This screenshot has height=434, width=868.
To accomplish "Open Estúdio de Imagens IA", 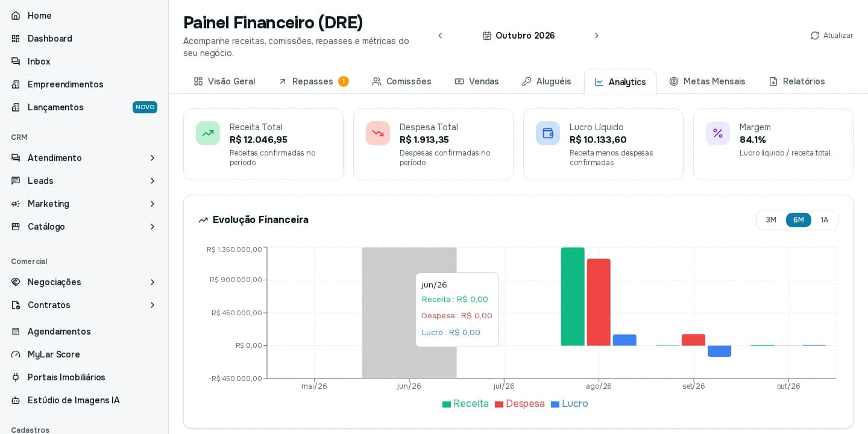I will [84, 400].
